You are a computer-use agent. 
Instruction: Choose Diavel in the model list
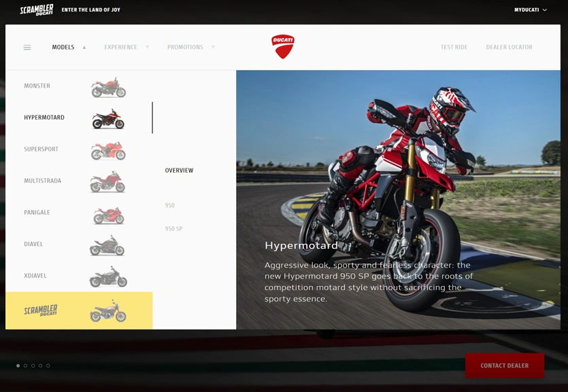tap(33, 244)
